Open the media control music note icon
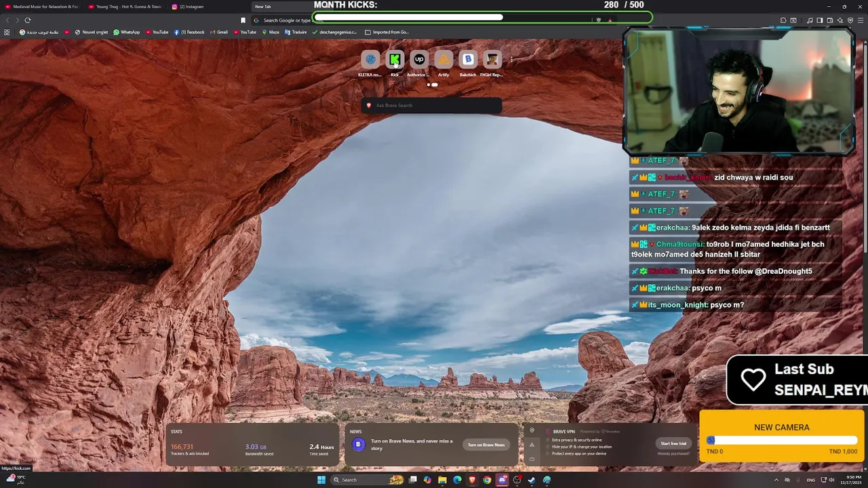Viewport: 868px width, 488px height. tap(810, 20)
